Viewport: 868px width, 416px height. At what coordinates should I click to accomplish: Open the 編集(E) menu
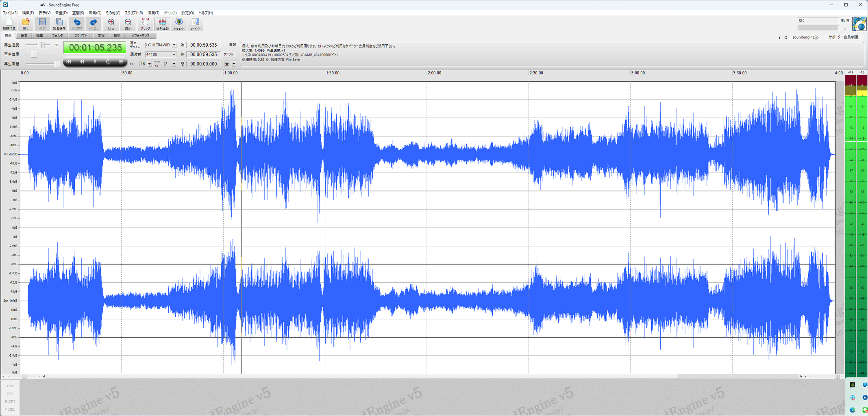click(x=28, y=13)
